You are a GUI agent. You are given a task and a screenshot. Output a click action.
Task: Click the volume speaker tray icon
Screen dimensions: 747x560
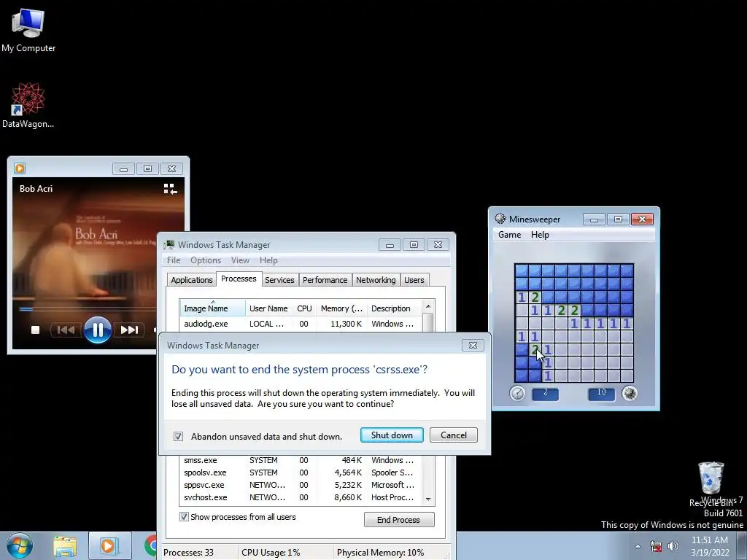click(673, 546)
